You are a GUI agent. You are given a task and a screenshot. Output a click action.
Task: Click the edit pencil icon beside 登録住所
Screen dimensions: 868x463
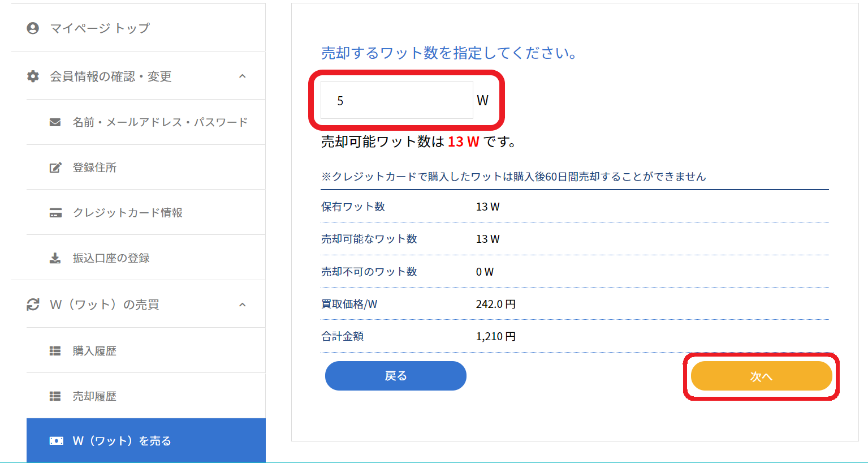pyautogui.click(x=55, y=168)
